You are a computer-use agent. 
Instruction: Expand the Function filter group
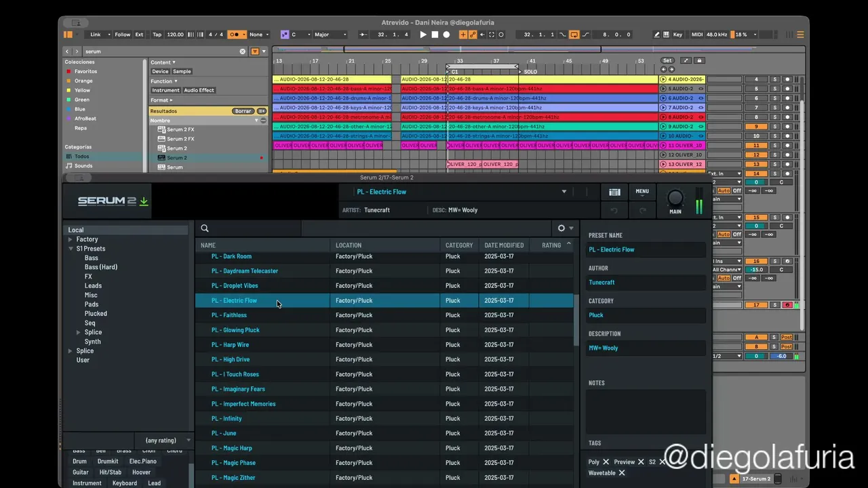click(163, 81)
